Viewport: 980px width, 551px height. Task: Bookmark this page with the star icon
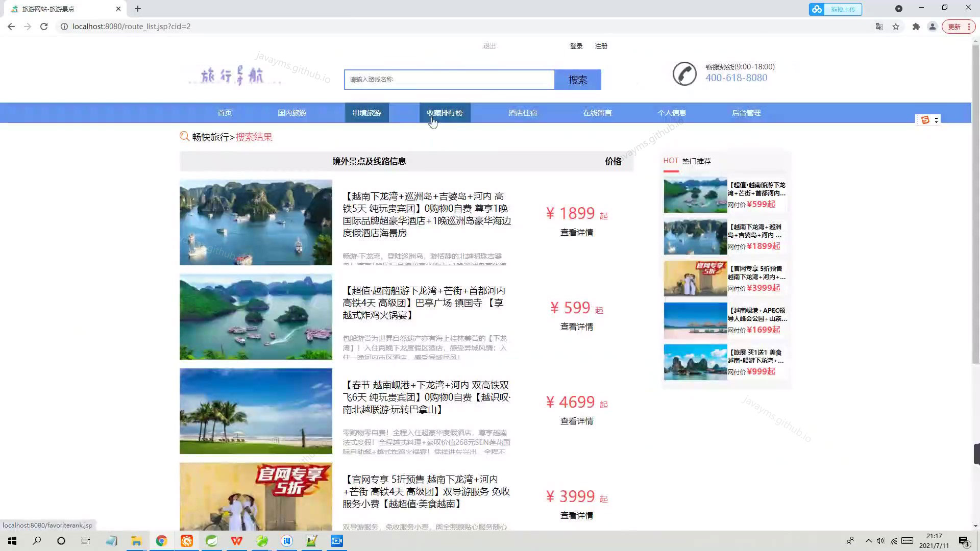pyautogui.click(x=896, y=26)
